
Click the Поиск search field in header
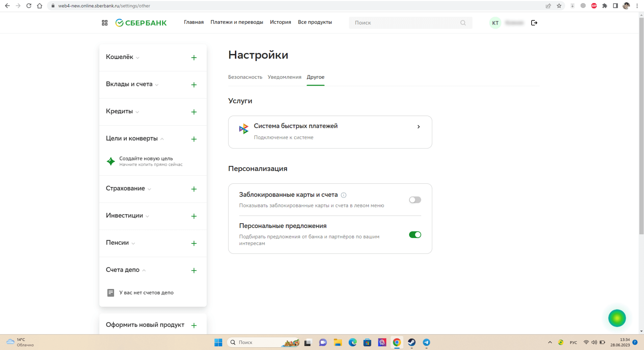point(405,23)
